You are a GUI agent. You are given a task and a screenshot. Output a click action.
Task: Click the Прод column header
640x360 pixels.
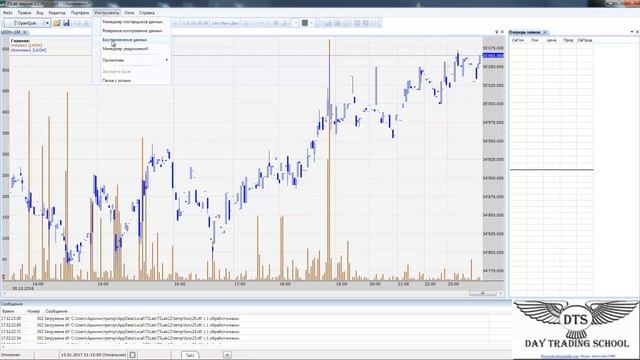click(568, 40)
